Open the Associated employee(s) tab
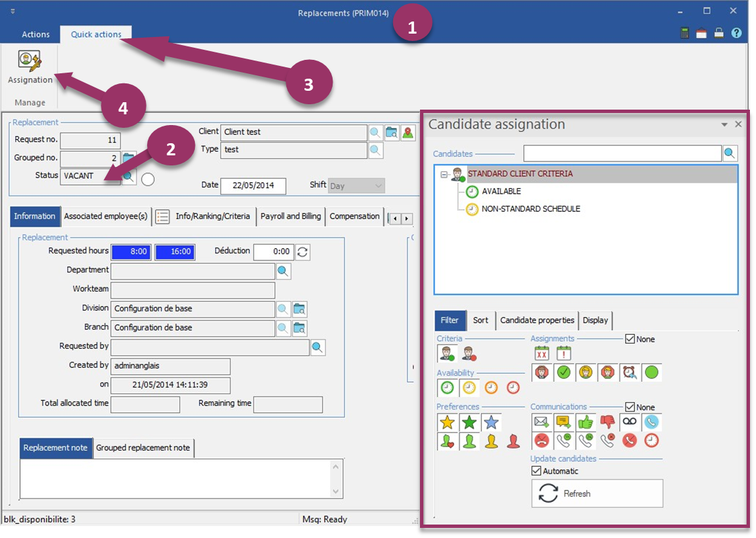This screenshot has height=538, width=756. (106, 216)
